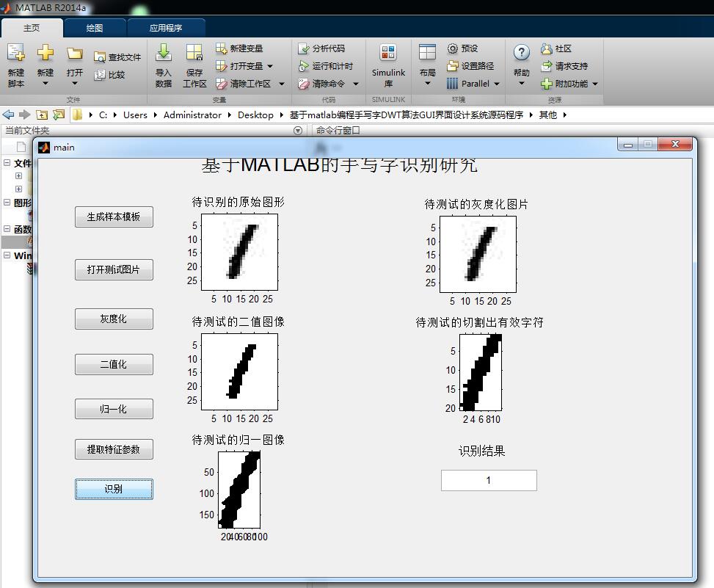Click the original image plot (待识别的原始图形)

pyautogui.click(x=239, y=253)
